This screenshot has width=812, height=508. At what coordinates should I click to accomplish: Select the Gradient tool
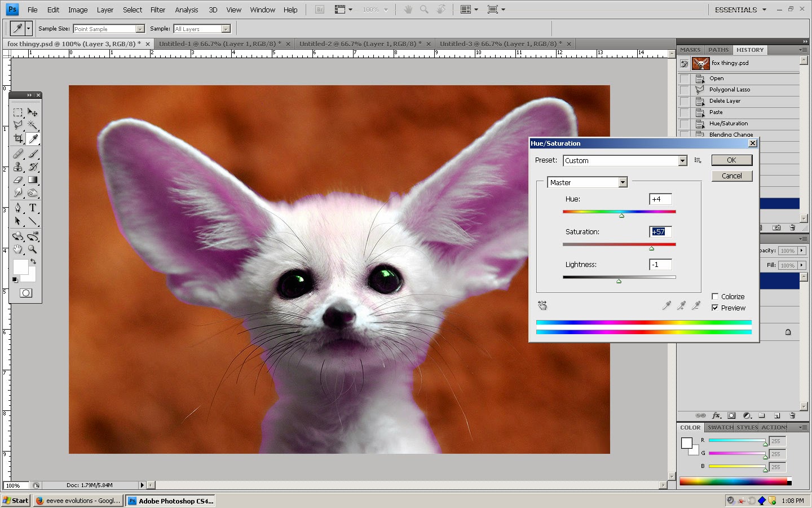click(x=33, y=180)
